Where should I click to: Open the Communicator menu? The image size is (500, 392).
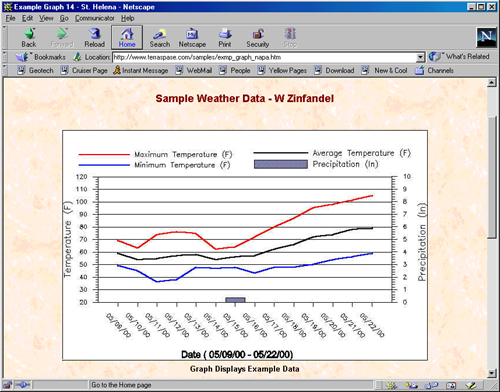click(x=95, y=18)
